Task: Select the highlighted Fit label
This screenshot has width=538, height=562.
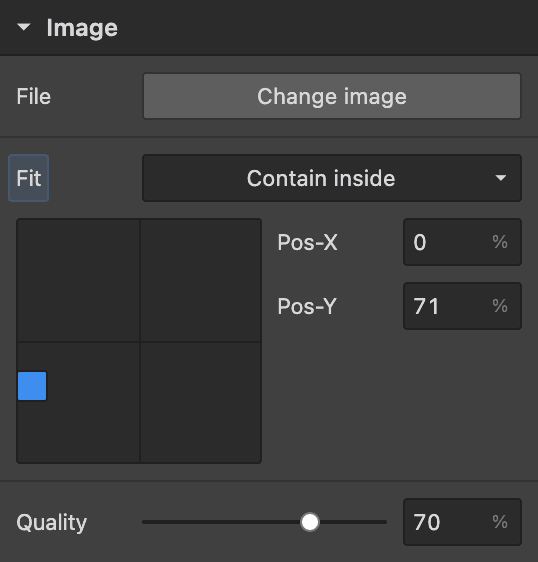Action: pyautogui.click(x=29, y=178)
